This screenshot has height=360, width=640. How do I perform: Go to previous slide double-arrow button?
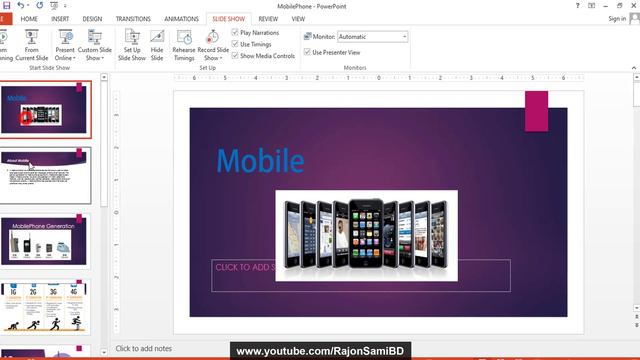click(x=636, y=316)
